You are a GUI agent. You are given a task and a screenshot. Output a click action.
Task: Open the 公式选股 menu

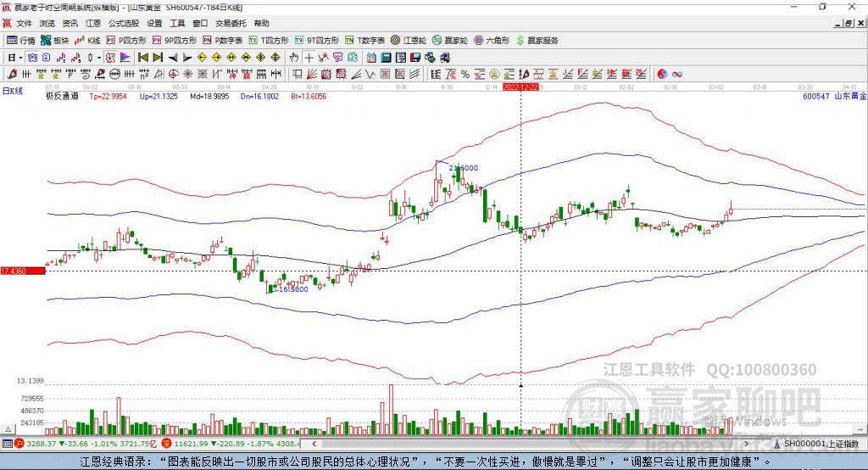(124, 23)
